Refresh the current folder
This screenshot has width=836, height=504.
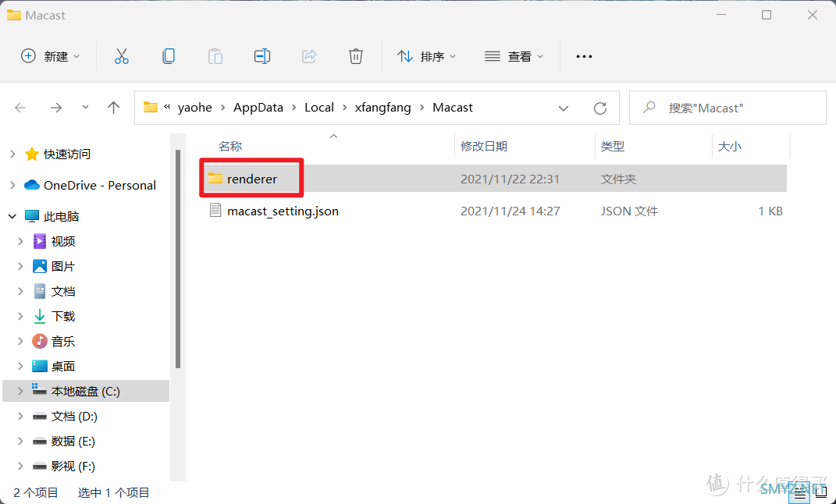(600, 108)
